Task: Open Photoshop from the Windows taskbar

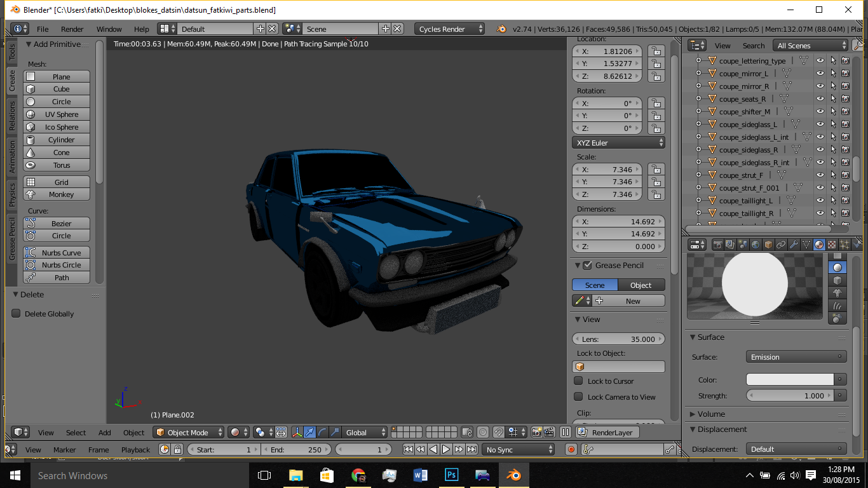Action: (452, 475)
